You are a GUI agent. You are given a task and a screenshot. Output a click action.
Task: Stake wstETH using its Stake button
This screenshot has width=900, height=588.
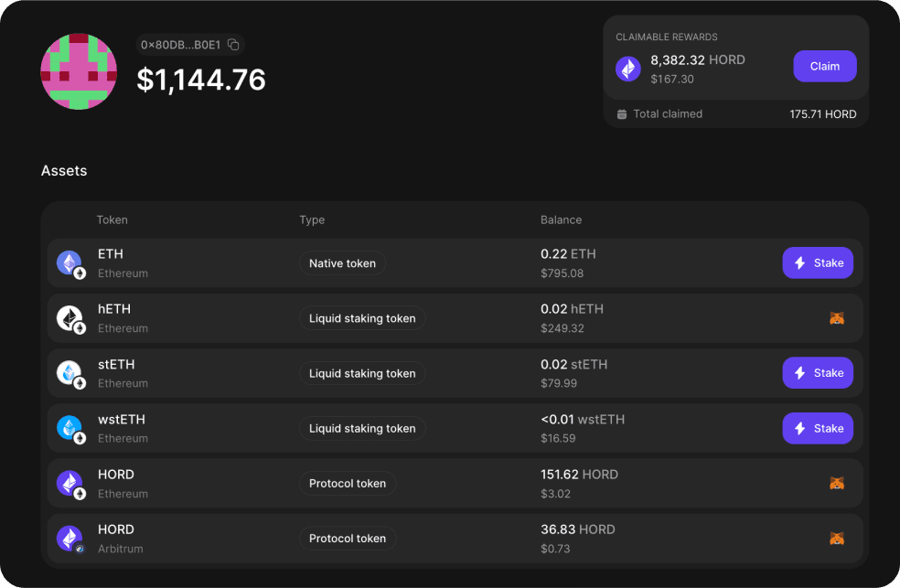[817, 427]
